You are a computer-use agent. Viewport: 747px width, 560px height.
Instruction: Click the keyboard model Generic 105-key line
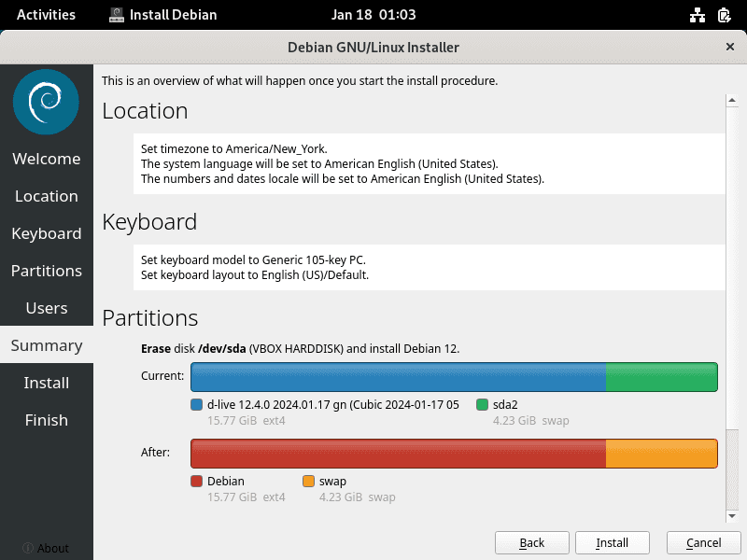(x=253, y=260)
